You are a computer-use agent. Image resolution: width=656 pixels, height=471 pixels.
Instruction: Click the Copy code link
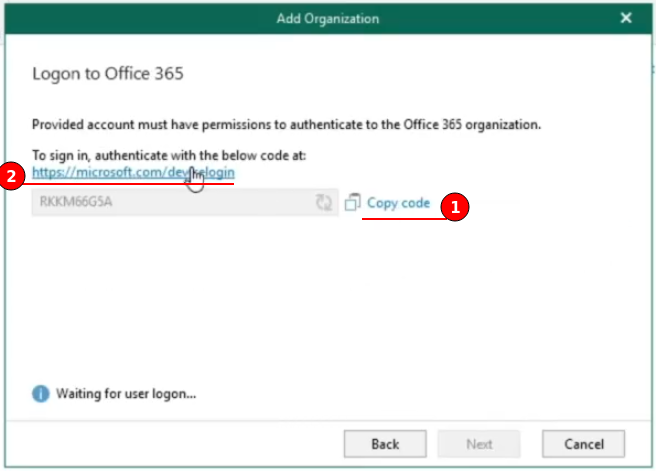(398, 203)
